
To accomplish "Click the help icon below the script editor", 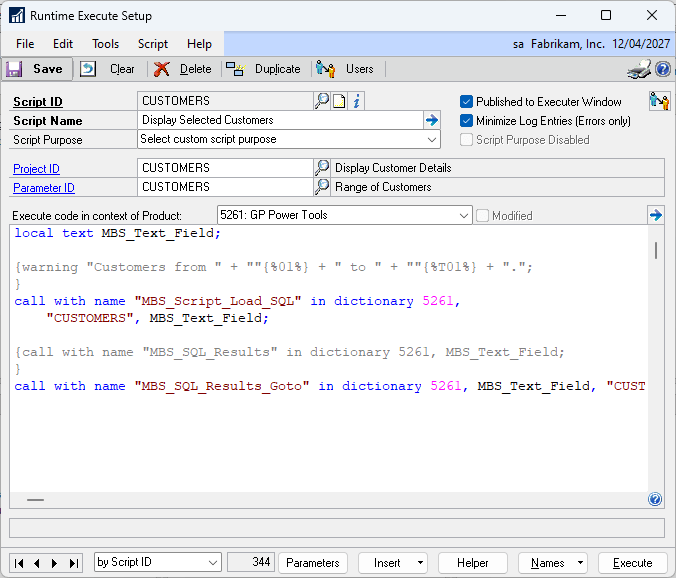I will pyautogui.click(x=655, y=499).
